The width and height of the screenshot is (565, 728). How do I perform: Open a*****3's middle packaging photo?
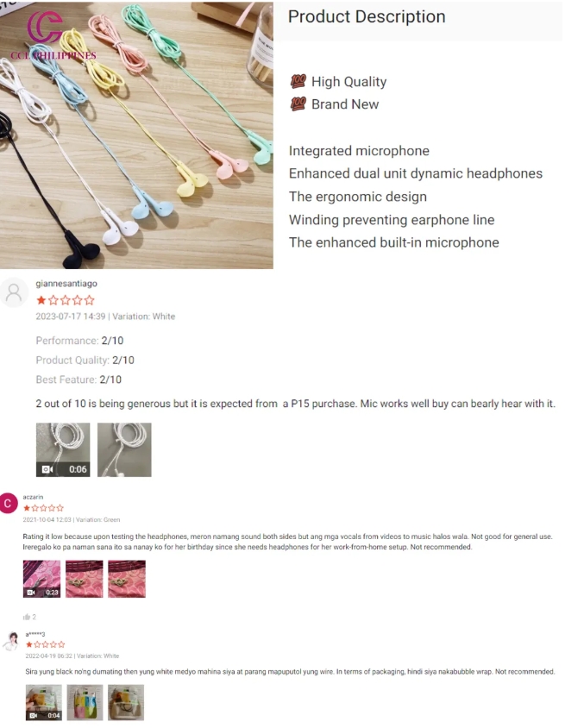click(x=85, y=702)
